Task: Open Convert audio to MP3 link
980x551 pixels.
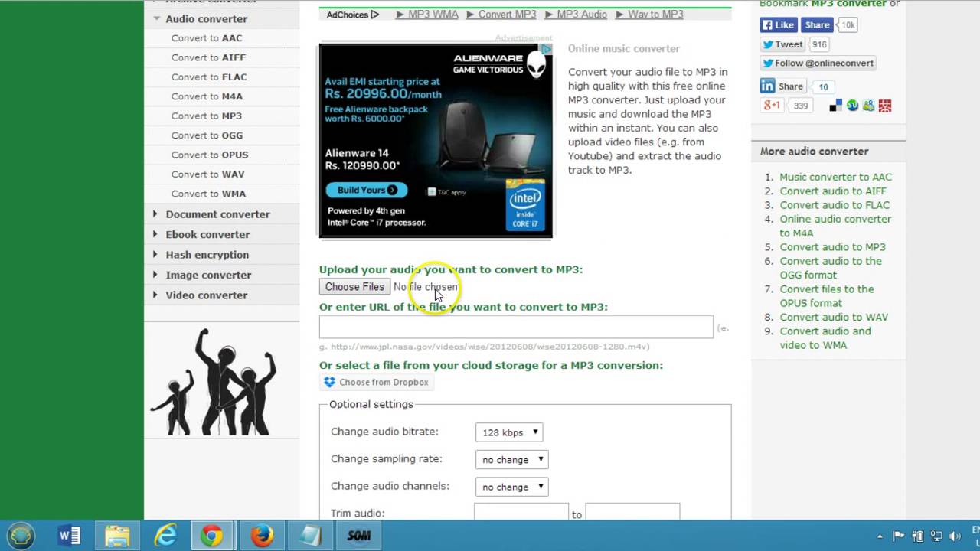Action: [832, 247]
